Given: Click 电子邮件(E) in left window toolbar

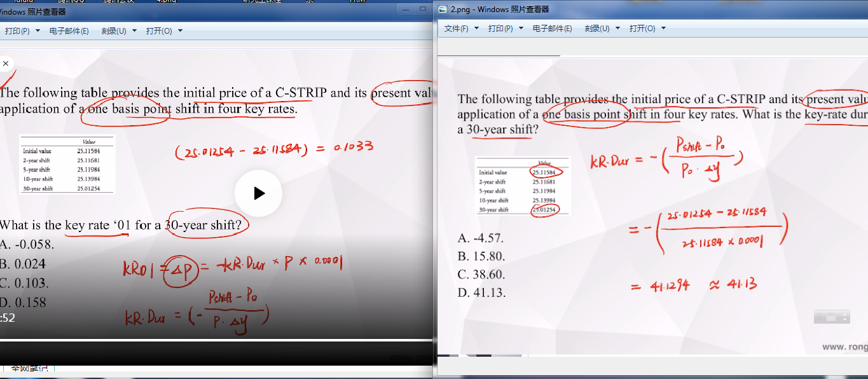Looking at the screenshot, I should [69, 31].
